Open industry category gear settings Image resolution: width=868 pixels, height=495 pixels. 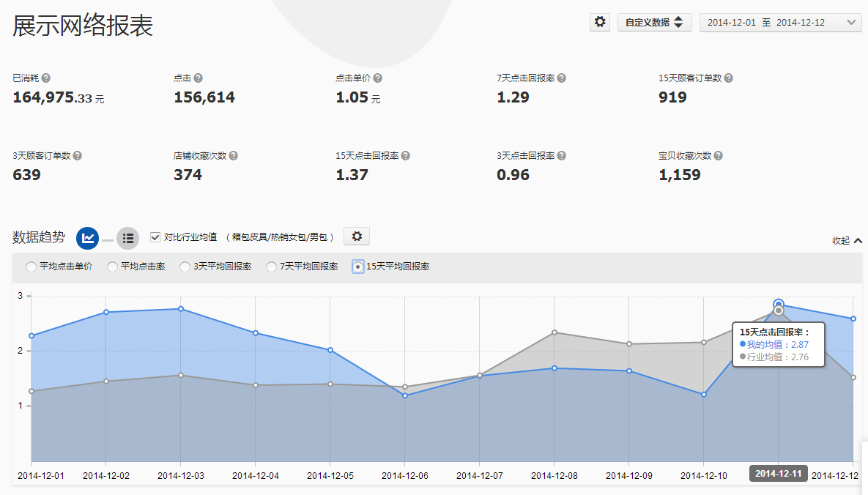357,236
